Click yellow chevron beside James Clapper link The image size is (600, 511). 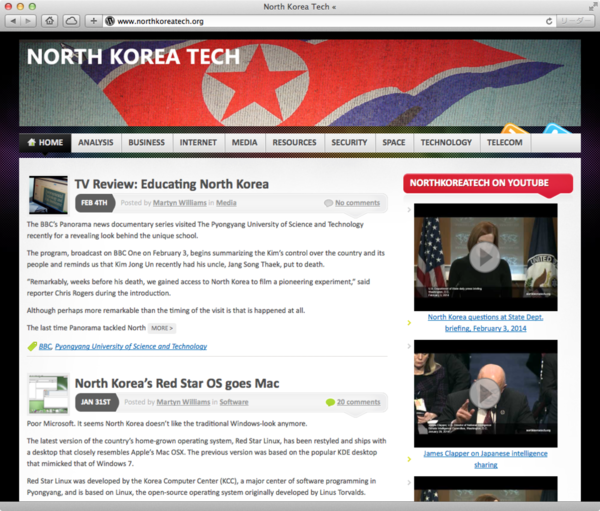pyautogui.click(x=409, y=459)
